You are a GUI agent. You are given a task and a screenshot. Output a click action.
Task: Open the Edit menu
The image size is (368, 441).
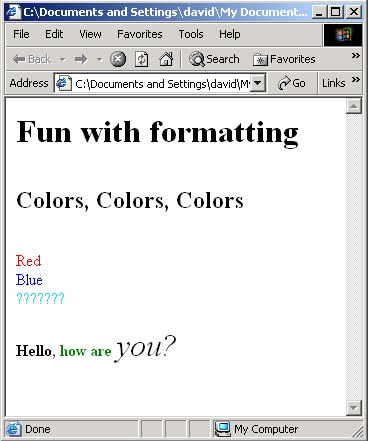pos(54,34)
